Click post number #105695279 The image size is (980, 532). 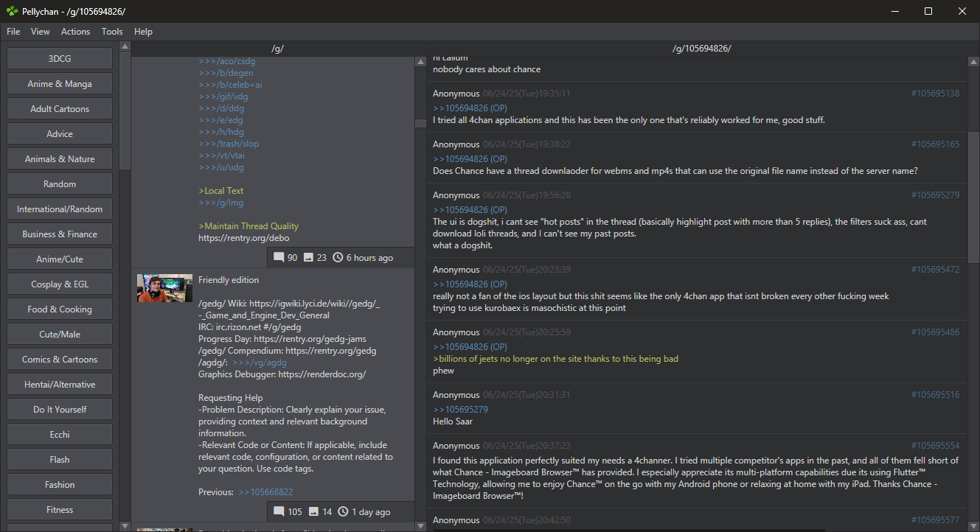(935, 195)
